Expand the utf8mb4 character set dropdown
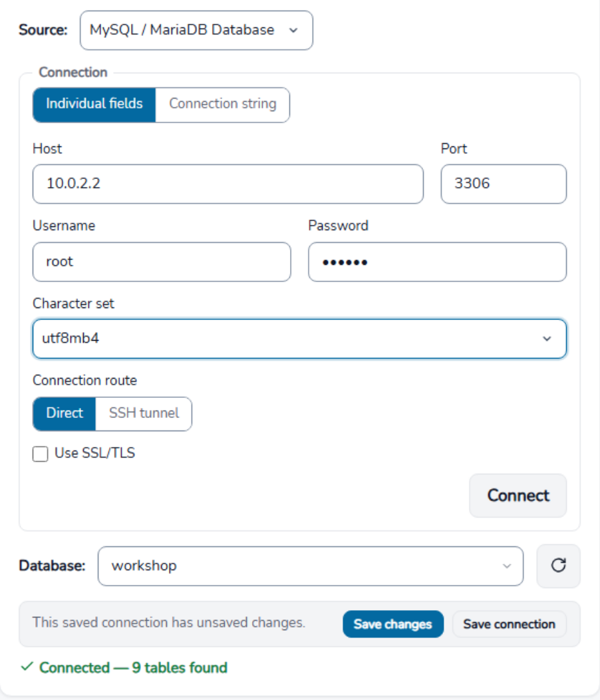Viewport: 600px width, 700px height. point(299,339)
